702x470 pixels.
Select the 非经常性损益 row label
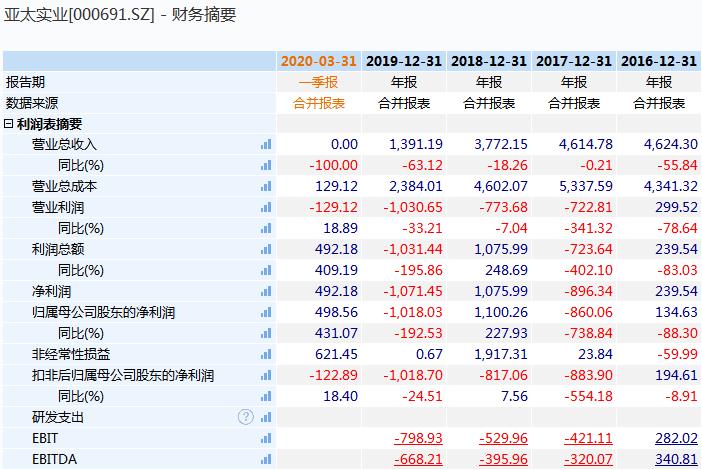(x=71, y=355)
